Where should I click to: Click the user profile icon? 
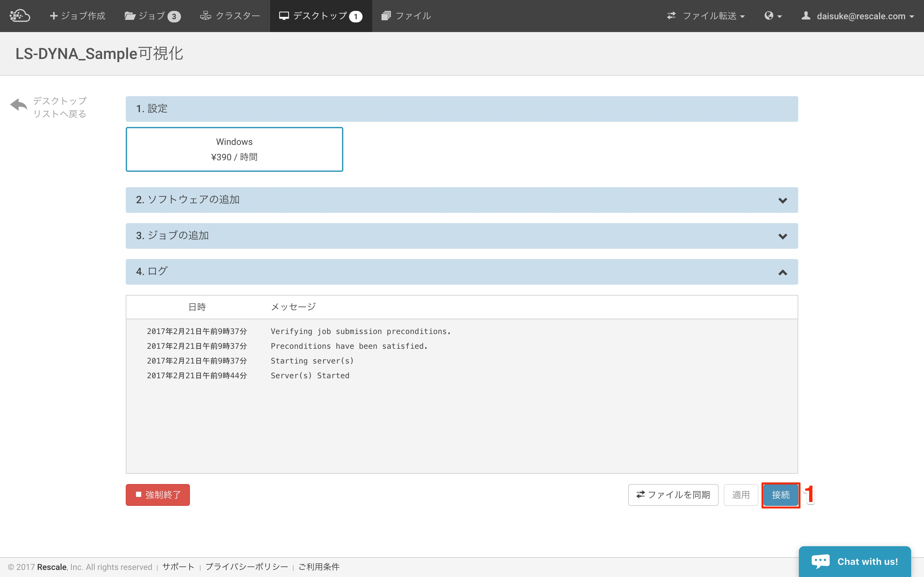(x=806, y=16)
